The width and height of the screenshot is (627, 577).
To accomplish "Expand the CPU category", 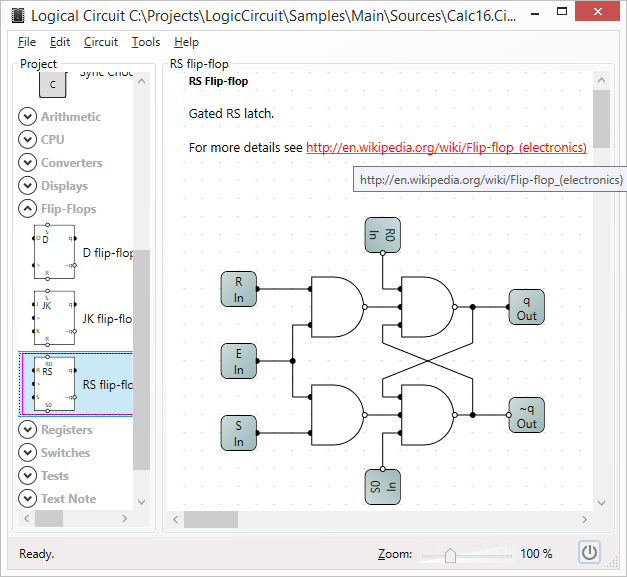I will click(28, 139).
